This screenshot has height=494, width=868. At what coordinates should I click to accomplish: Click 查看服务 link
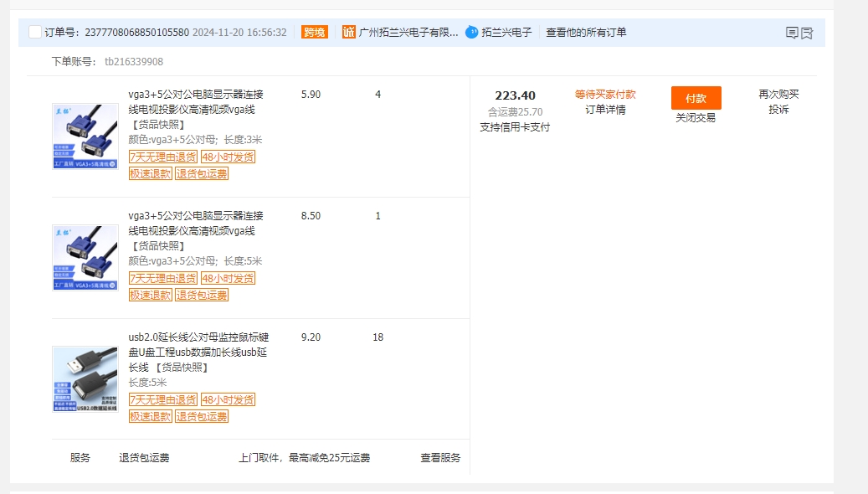point(440,458)
